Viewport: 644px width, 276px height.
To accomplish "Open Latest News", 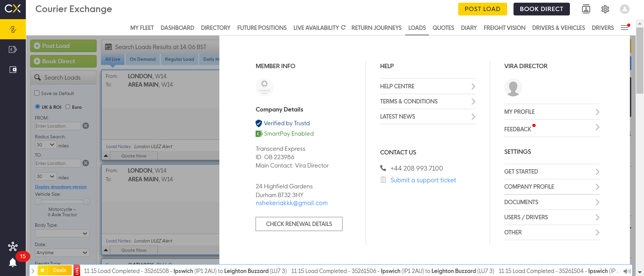I will (x=428, y=117).
